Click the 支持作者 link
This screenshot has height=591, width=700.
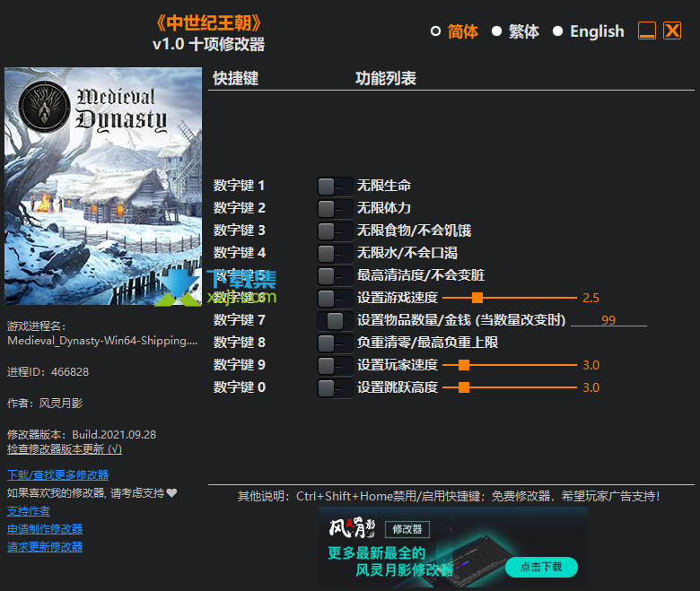click(x=29, y=511)
